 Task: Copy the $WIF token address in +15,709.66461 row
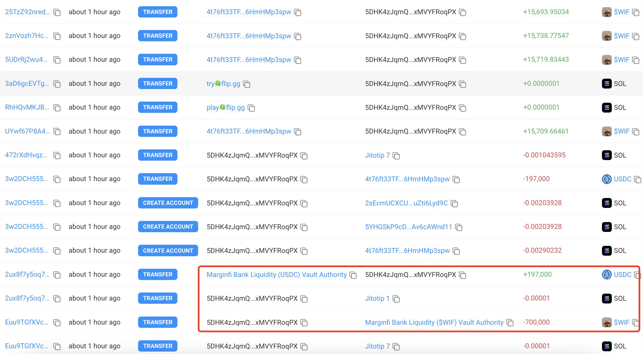[636, 132]
